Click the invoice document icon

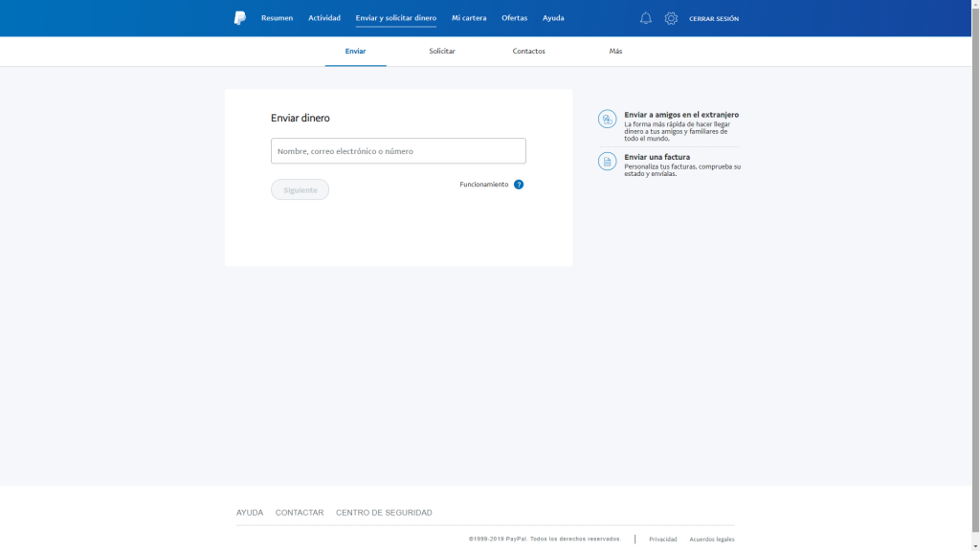(607, 161)
